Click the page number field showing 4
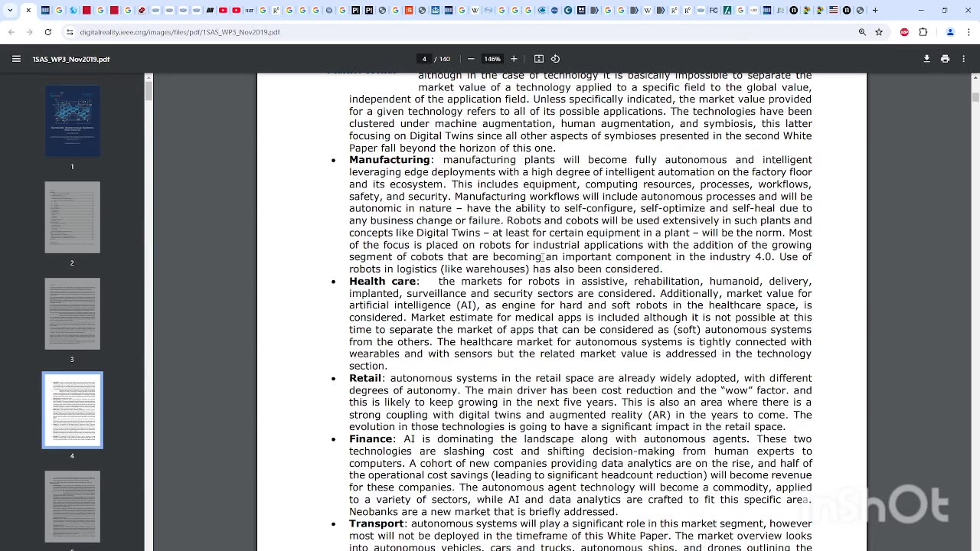Viewport: 980px width, 551px height. pyautogui.click(x=424, y=59)
